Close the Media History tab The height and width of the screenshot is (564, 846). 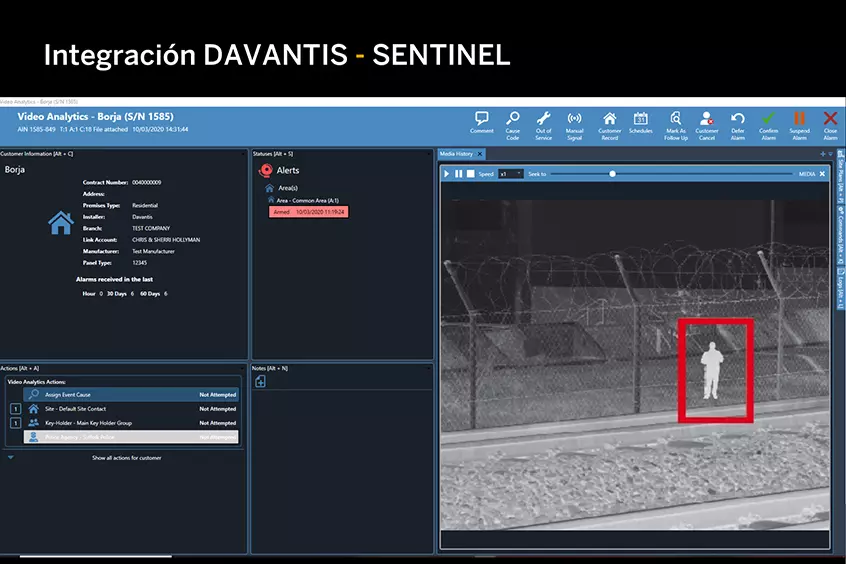[480, 154]
